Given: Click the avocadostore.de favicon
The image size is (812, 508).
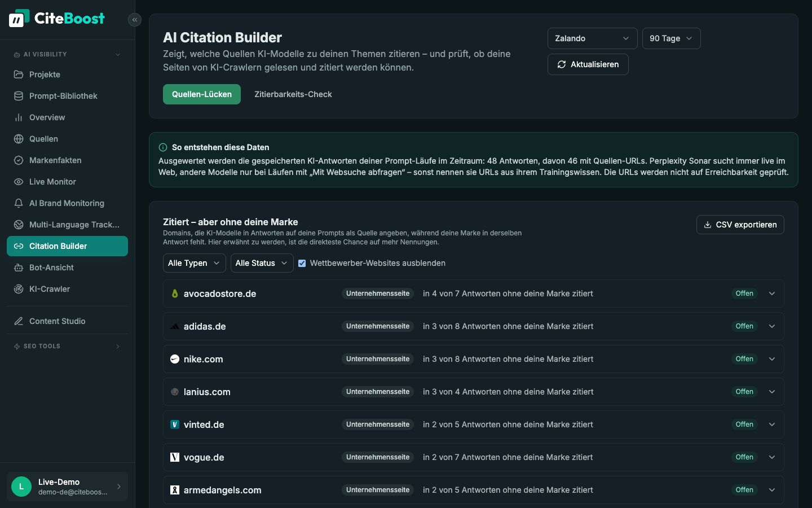Looking at the screenshot, I should (x=175, y=294).
